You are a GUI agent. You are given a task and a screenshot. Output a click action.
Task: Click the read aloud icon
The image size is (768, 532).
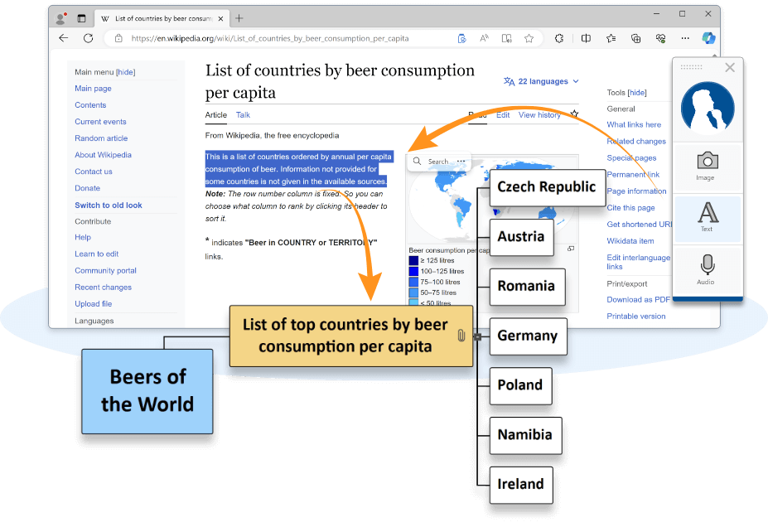[x=484, y=38]
